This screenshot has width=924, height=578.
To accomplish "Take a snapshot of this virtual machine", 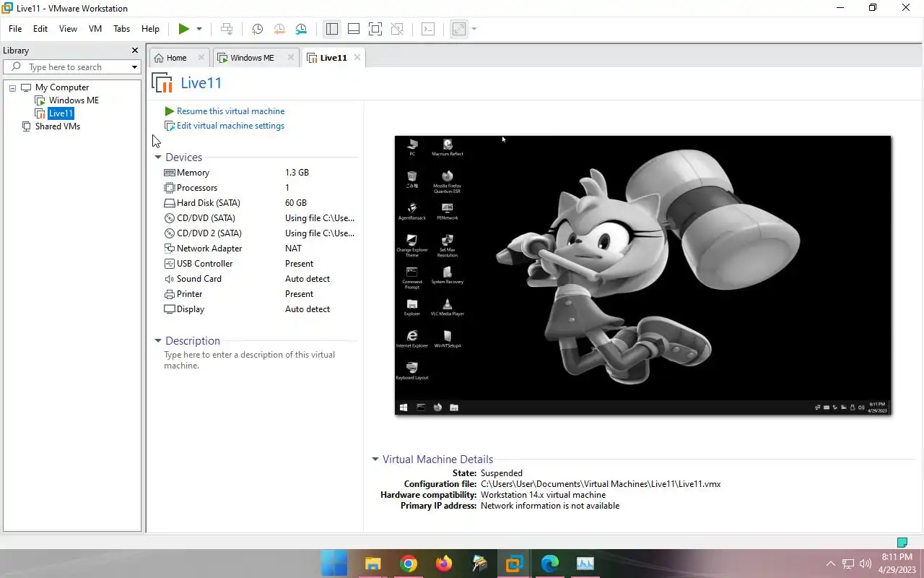I will pyautogui.click(x=257, y=29).
